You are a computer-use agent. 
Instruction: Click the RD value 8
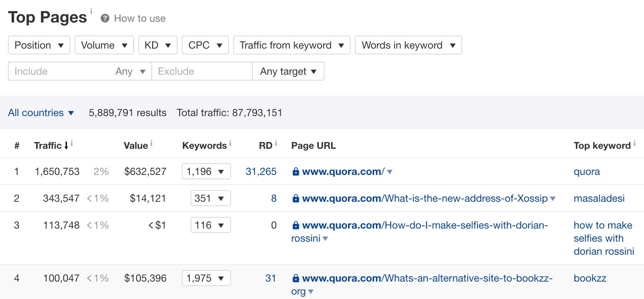coord(274,198)
